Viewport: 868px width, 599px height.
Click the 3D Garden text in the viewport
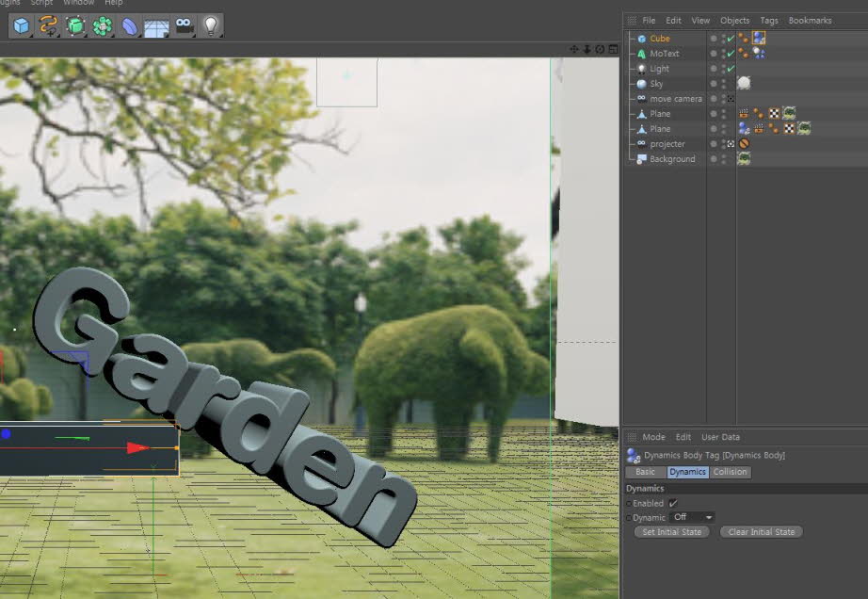click(224, 407)
